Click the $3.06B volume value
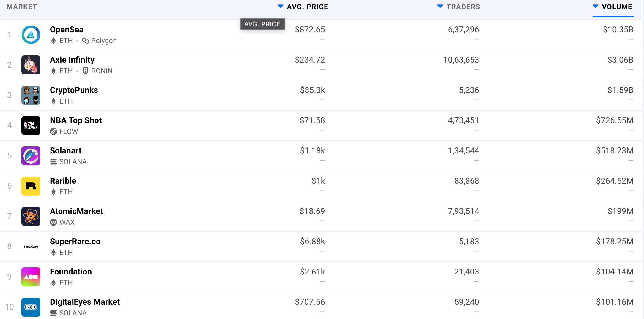This screenshot has width=644, height=319. click(621, 60)
